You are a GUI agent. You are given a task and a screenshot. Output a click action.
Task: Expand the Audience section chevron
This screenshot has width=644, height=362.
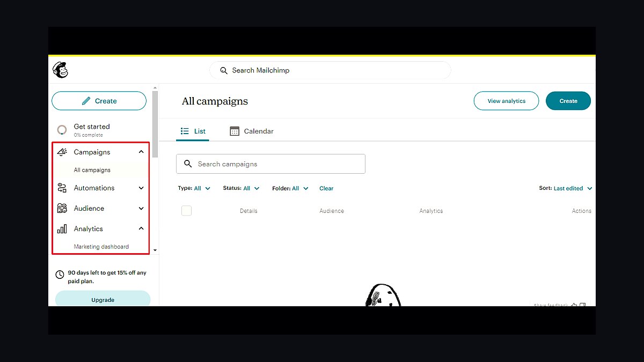141,208
